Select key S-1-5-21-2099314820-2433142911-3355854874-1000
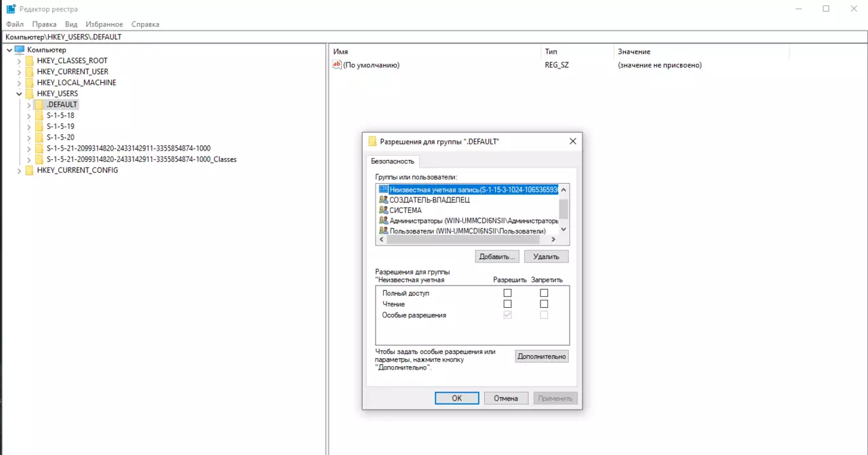This screenshot has height=455, width=868. [x=128, y=149]
